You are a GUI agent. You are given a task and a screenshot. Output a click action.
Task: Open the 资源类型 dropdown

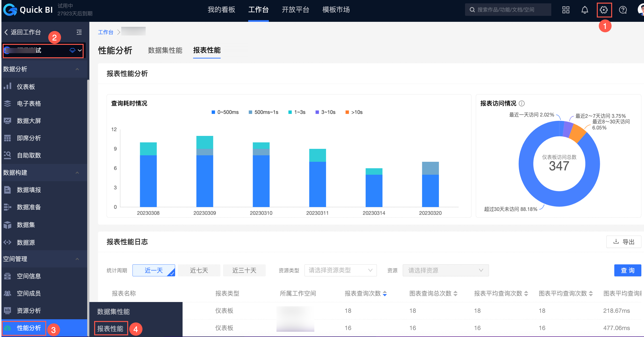pos(340,270)
